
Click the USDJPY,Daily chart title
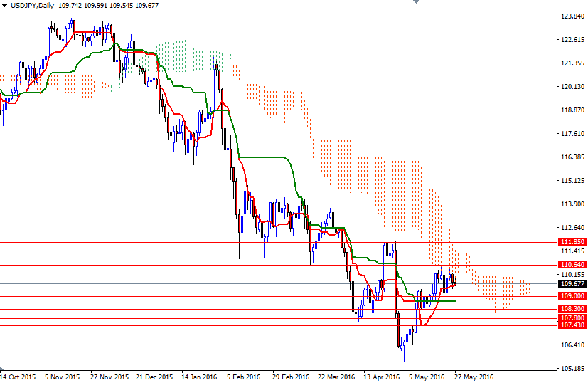click(32, 6)
